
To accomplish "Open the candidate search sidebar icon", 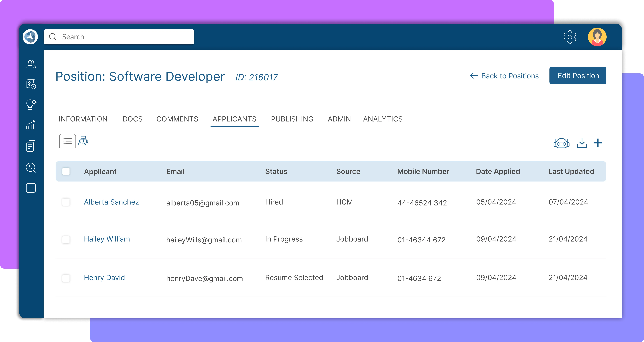I will (x=31, y=167).
